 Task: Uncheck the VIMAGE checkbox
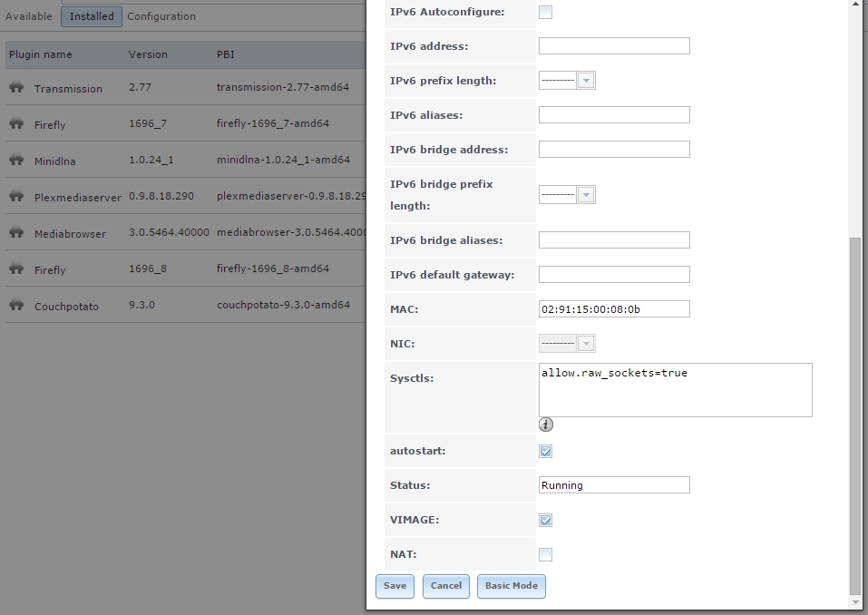(x=545, y=520)
